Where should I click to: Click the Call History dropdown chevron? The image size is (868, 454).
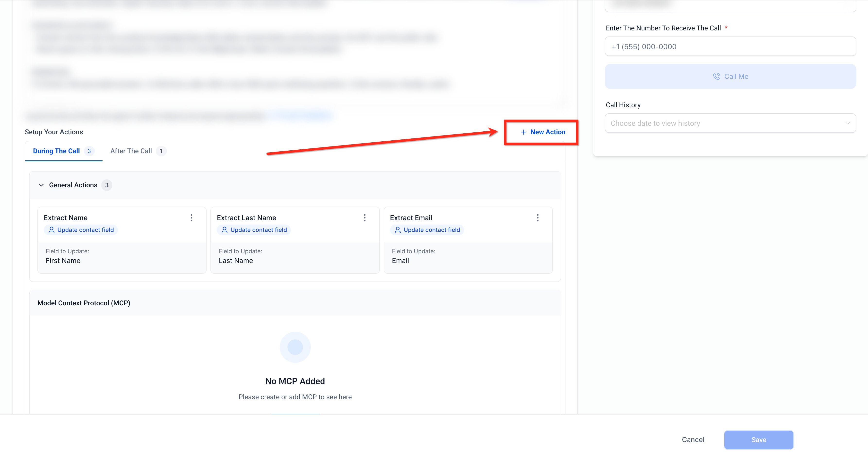pyautogui.click(x=847, y=123)
